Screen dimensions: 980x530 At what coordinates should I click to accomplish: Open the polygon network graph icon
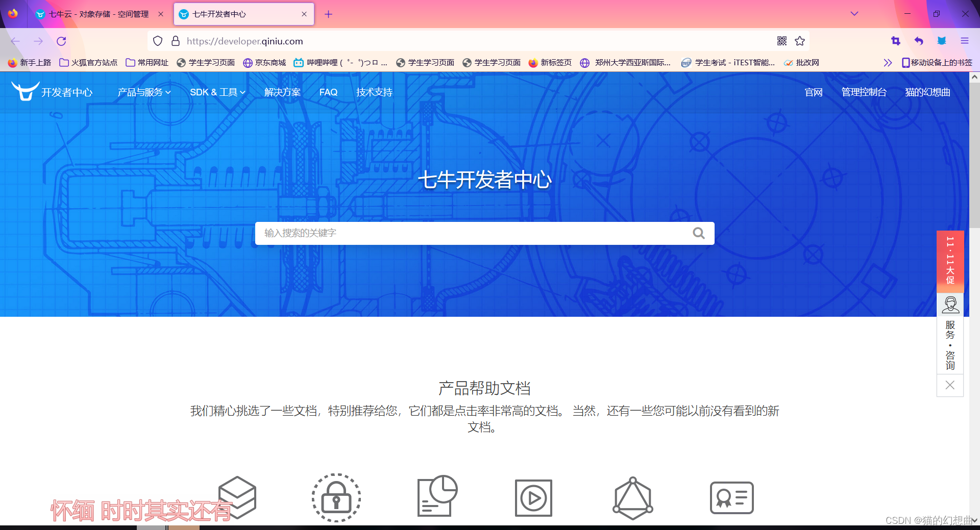pyautogui.click(x=633, y=498)
